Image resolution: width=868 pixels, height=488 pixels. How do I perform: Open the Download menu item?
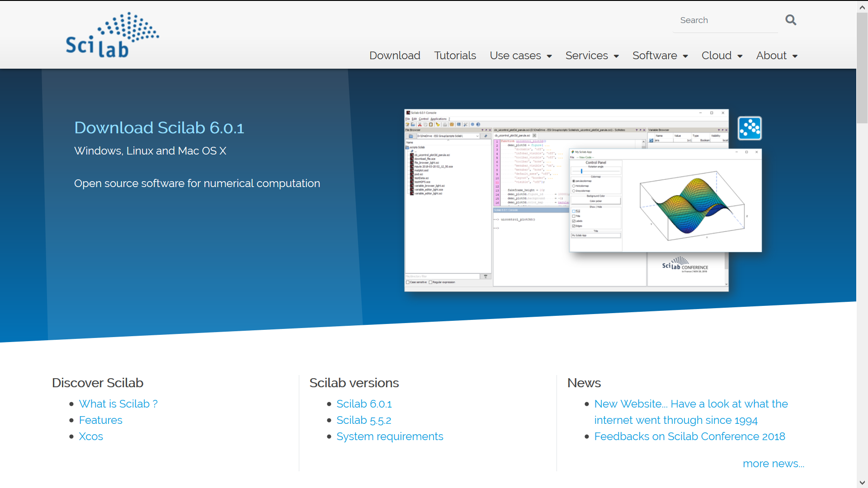click(x=395, y=56)
